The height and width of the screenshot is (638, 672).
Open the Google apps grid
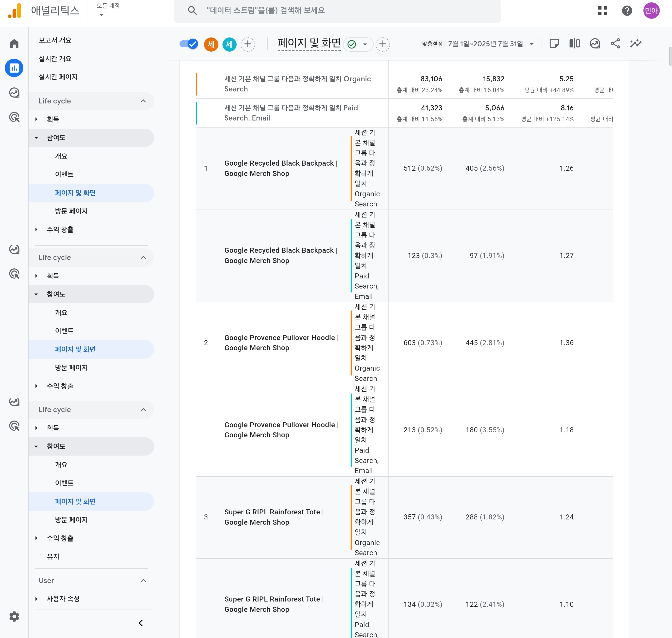coord(602,11)
